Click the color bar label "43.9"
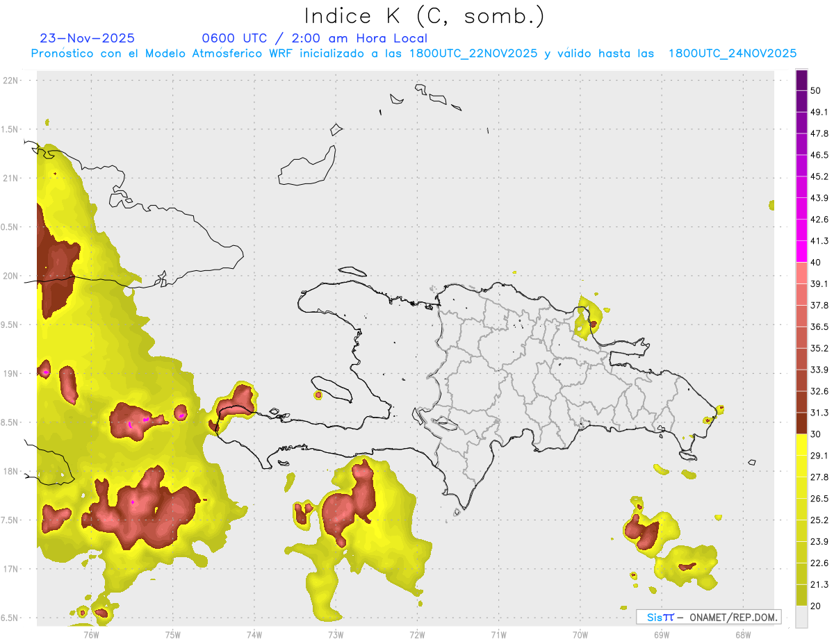Screen dimensions: 834x644 pyautogui.click(x=820, y=198)
